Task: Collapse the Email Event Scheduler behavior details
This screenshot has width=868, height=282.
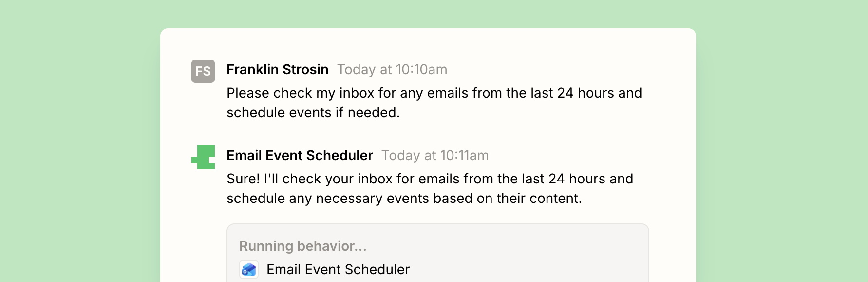Action: [437, 252]
